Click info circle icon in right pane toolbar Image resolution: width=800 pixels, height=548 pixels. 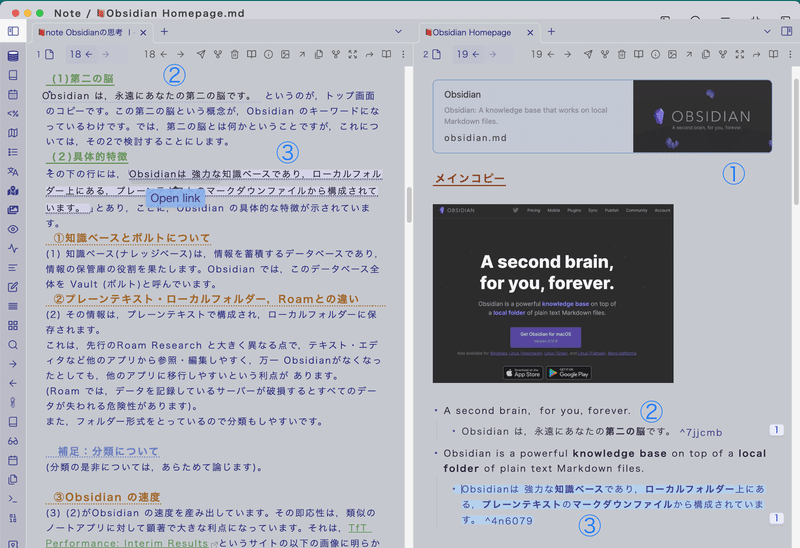click(656, 54)
